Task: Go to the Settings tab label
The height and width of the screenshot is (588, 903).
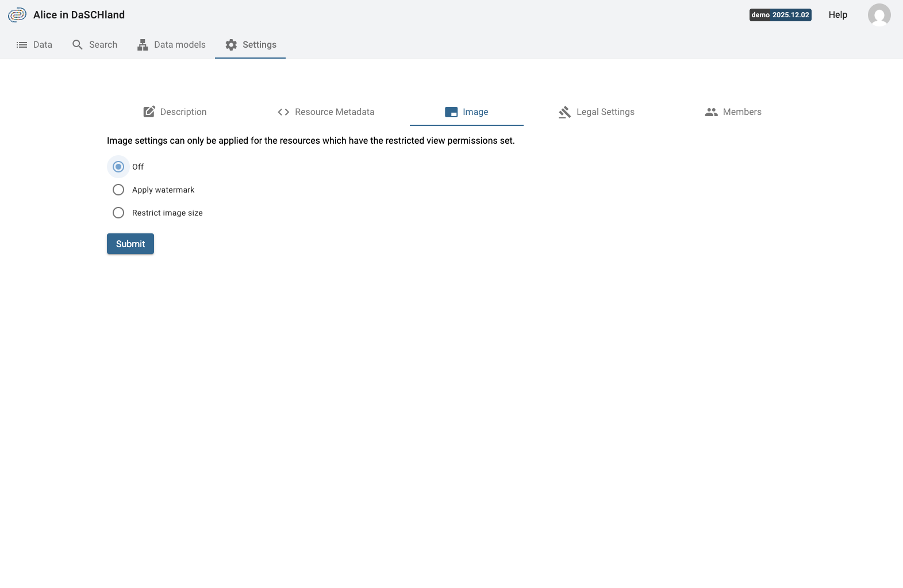Action: 259,45
